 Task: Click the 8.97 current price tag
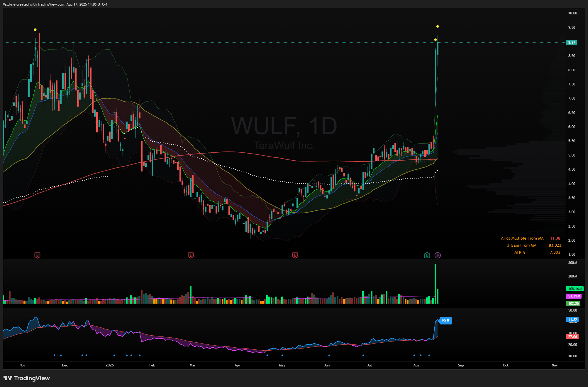[x=572, y=43]
